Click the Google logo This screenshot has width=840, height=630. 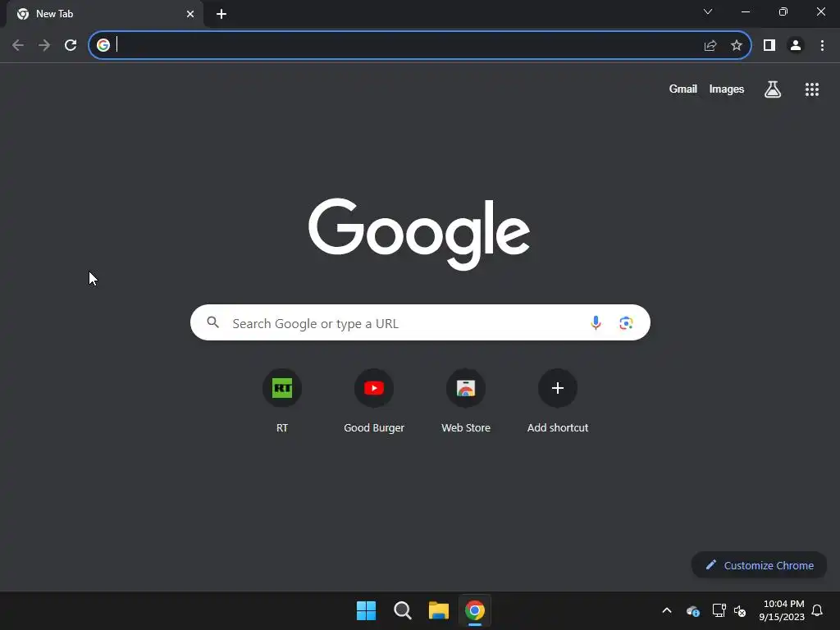419,234
